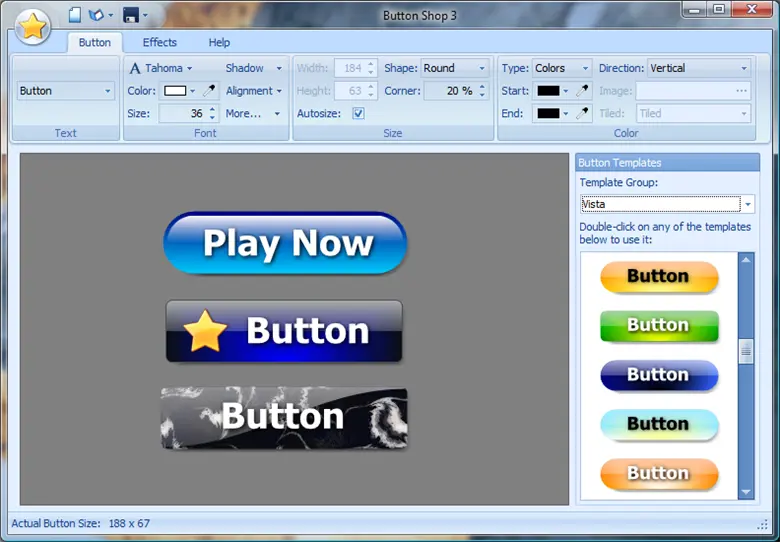
Task: Expand the Template Group dropdown
Action: (x=747, y=204)
